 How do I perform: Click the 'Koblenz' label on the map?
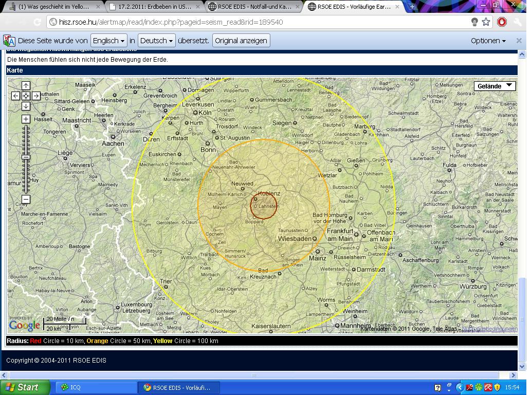tap(269, 193)
